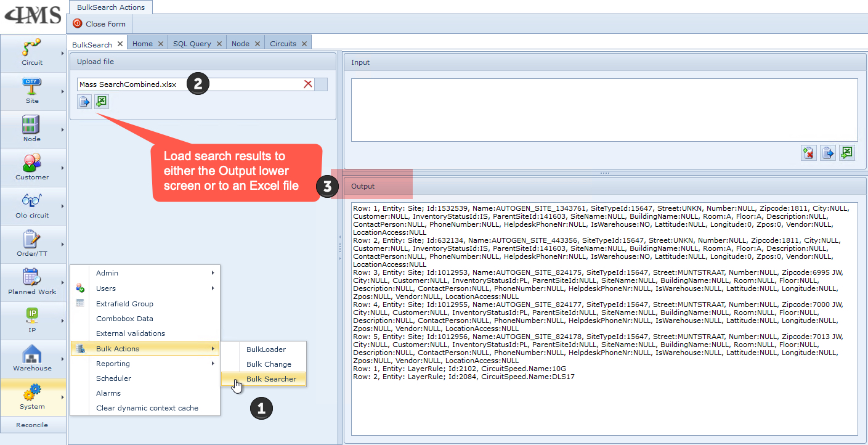Click the Close Form button

(x=99, y=24)
